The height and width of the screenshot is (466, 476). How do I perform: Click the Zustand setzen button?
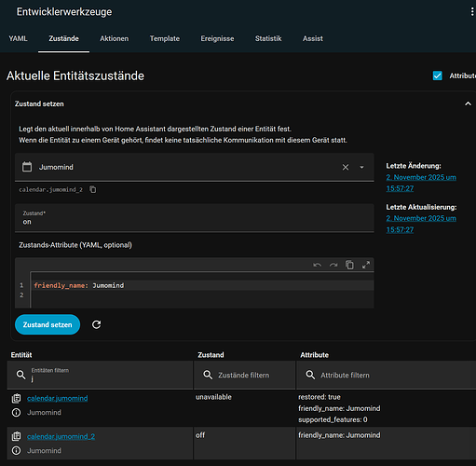[x=48, y=324]
